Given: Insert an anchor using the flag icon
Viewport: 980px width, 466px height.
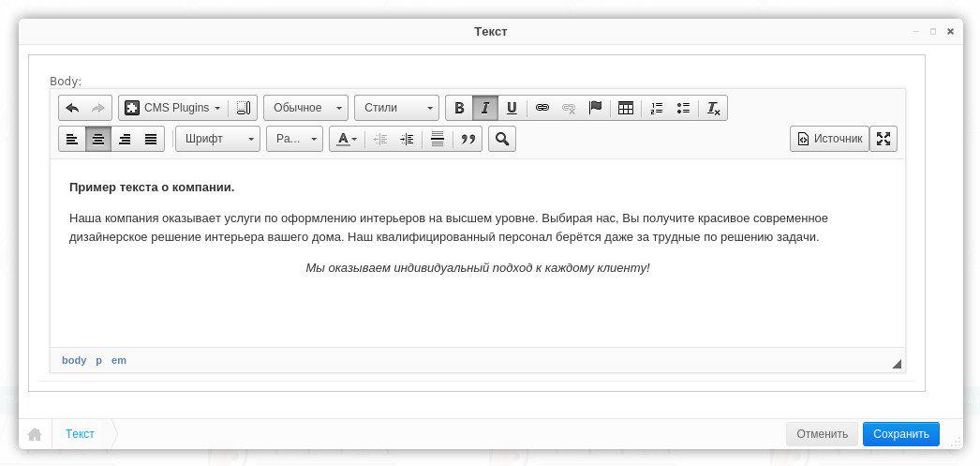Looking at the screenshot, I should (x=595, y=108).
